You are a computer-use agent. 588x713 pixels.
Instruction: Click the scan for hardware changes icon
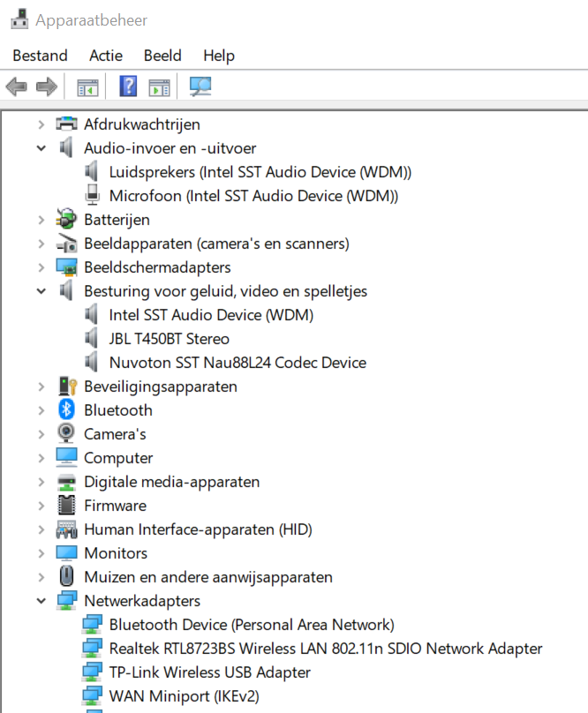pos(200,86)
